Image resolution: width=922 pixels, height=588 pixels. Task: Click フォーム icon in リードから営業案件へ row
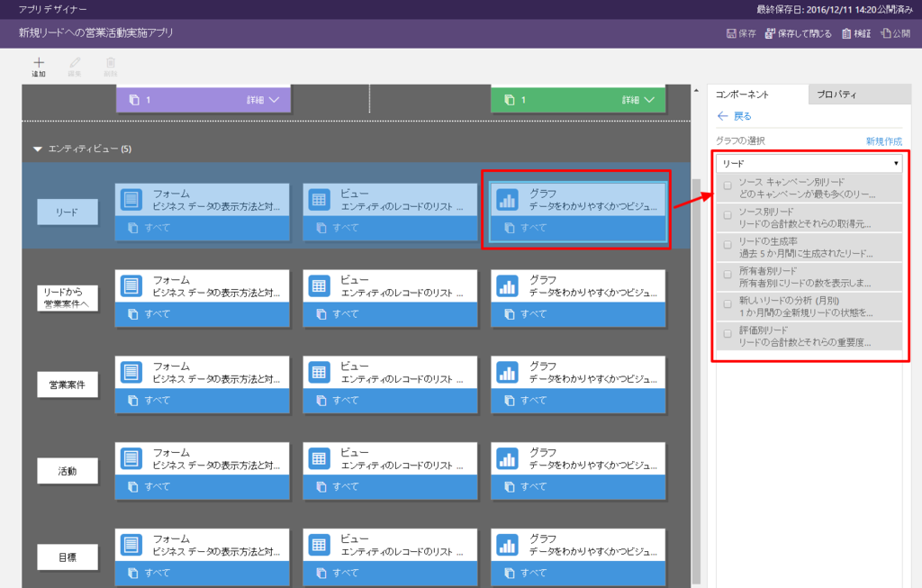(x=131, y=285)
